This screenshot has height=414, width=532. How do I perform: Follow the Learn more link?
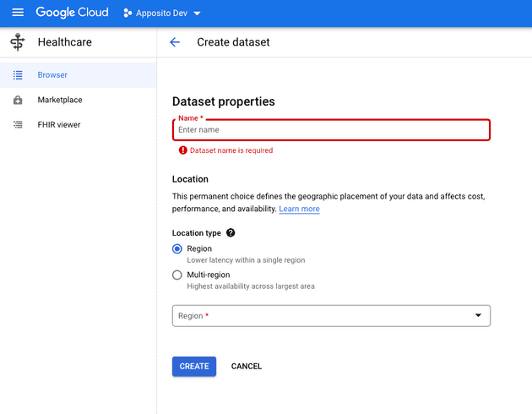(x=299, y=209)
